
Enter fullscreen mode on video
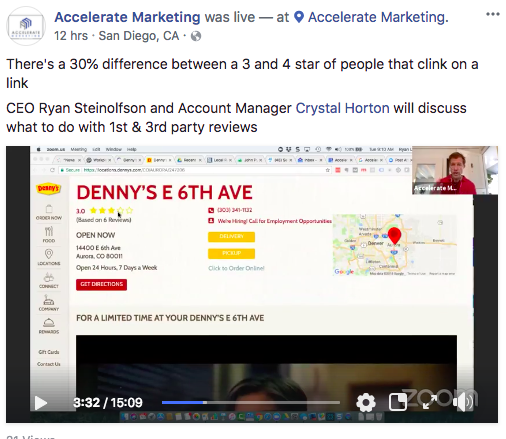[x=430, y=402]
